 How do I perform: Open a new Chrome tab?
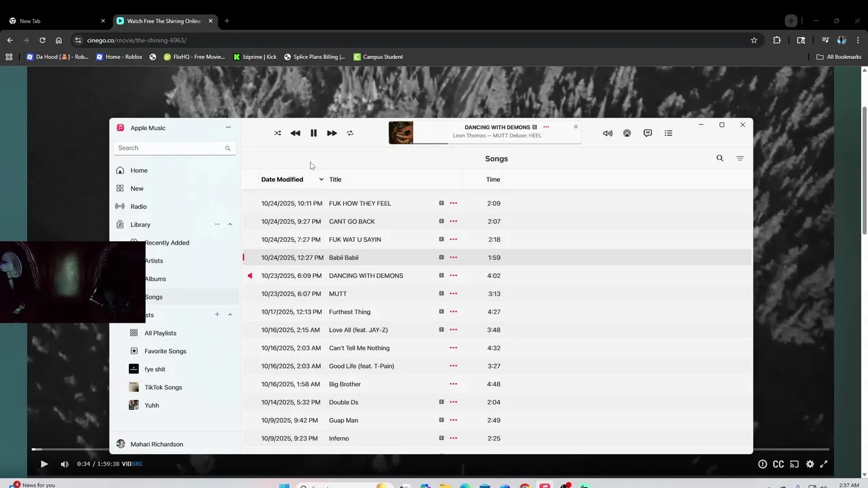(226, 21)
